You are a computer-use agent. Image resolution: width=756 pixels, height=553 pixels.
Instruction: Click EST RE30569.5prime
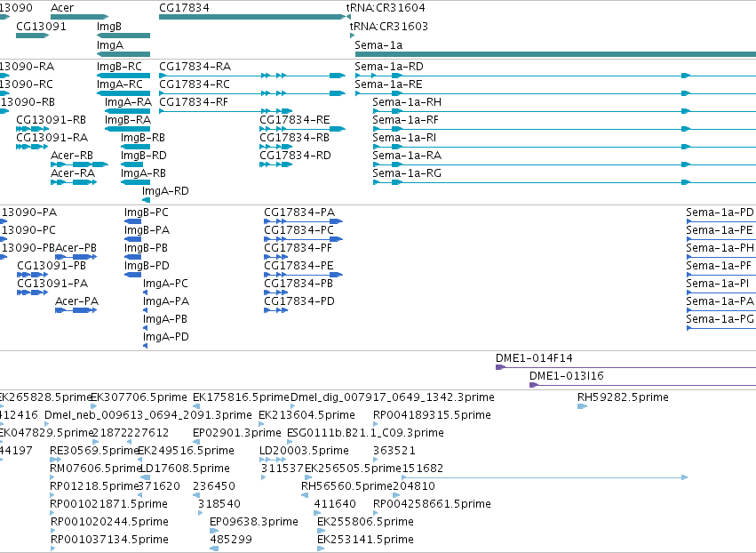[x=55, y=460]
